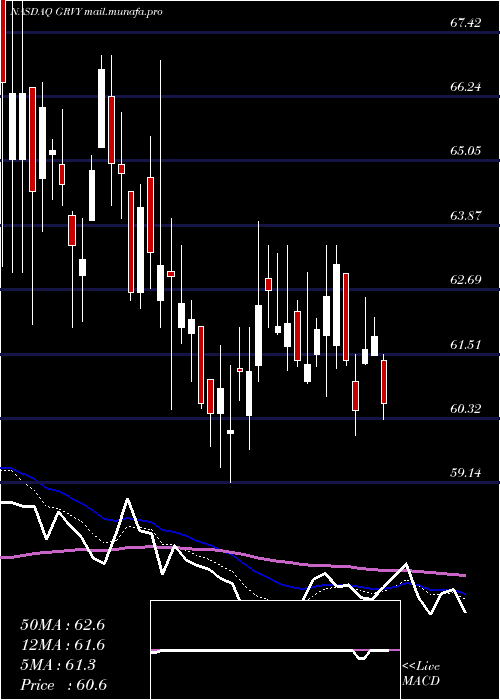Screen dimensions: 500x700
Task: Click the 59.14 price axis label
Action: click(466, 473)
